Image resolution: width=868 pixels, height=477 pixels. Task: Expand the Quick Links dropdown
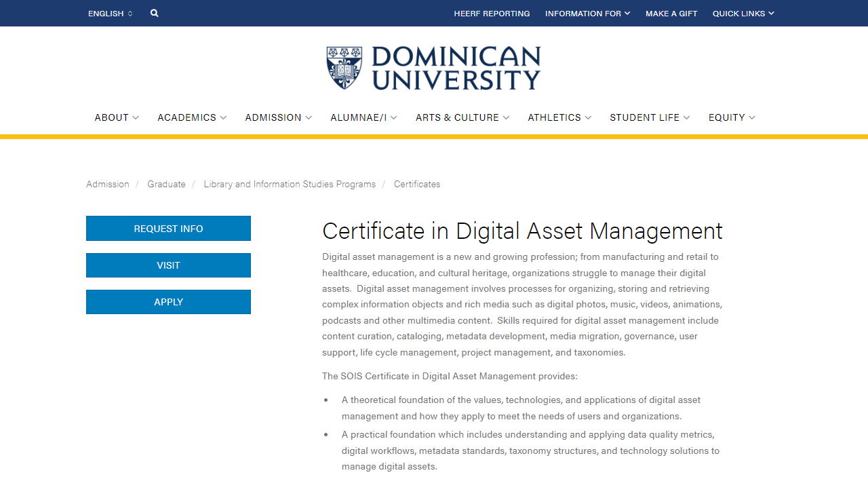(743, 14)
